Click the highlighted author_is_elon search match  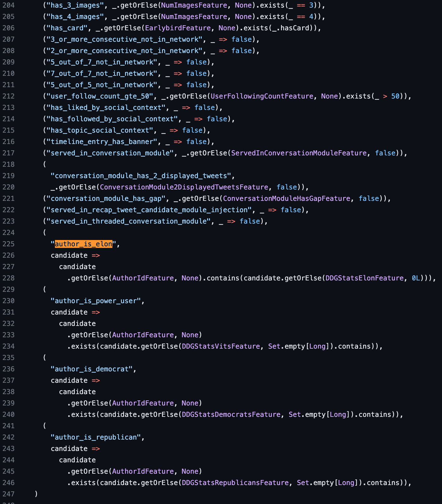coord(83,244)
